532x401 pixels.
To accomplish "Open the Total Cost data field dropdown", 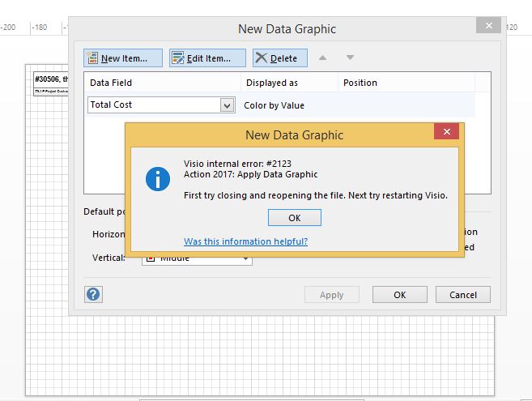I will point(228,105).
